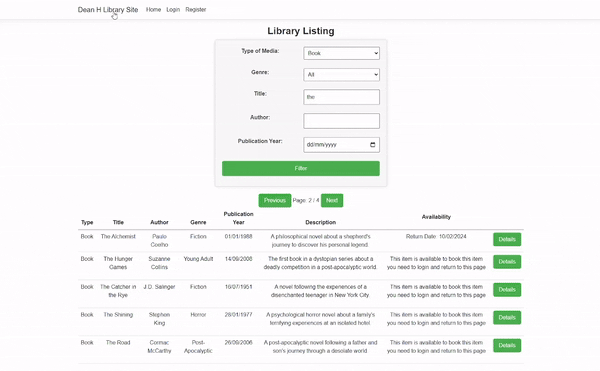Click the Page 2 / 4 indicator
Image resolution: width=600 pixels, height=371 pixels.
tap(306, 200)
